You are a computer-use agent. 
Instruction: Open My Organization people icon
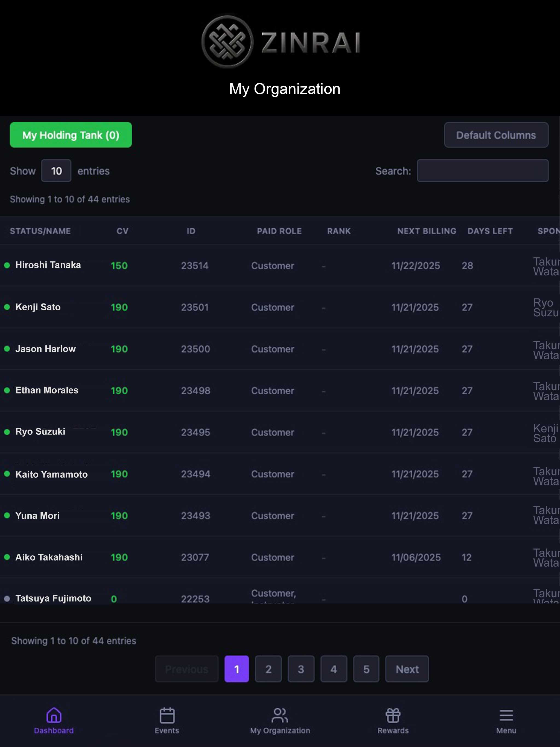[x=280, y=715]
